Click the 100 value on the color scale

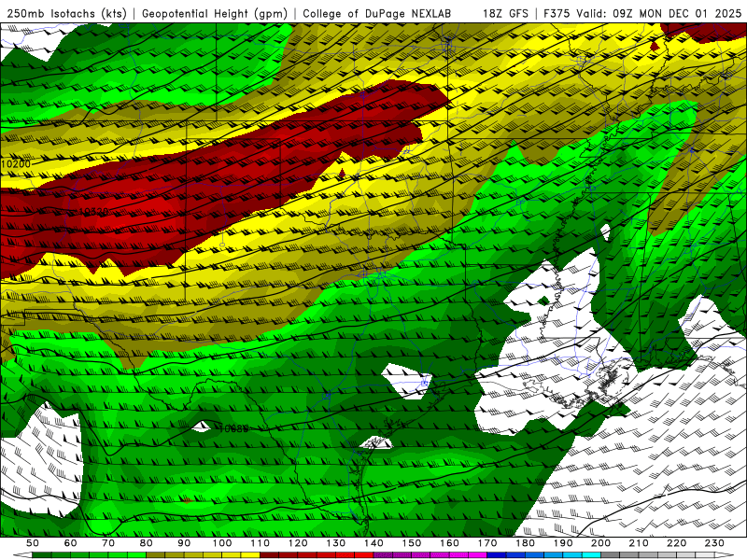pyautogui.click(x=222, y=543)
